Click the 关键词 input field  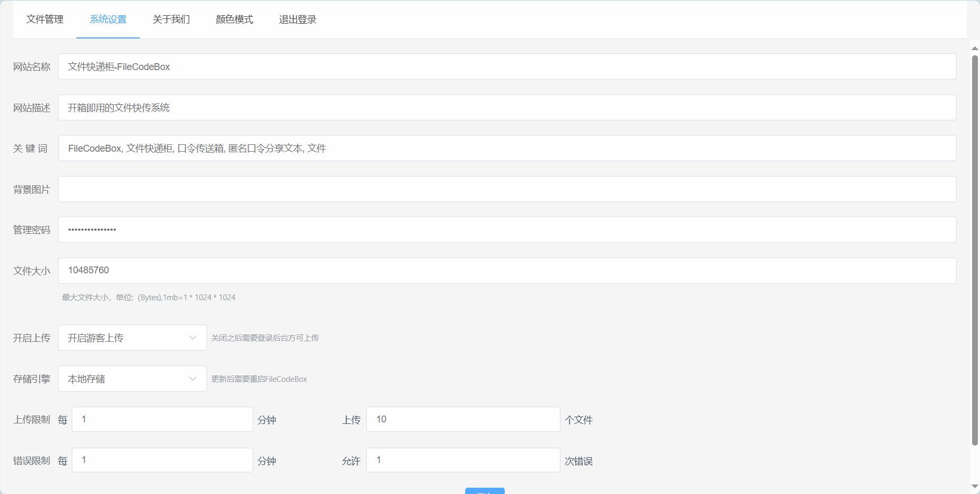507,148
